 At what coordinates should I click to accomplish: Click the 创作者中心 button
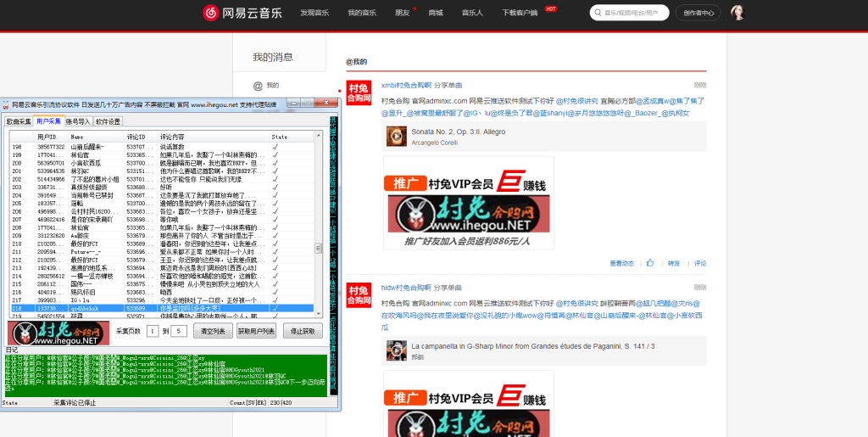[x=698, y=13]
